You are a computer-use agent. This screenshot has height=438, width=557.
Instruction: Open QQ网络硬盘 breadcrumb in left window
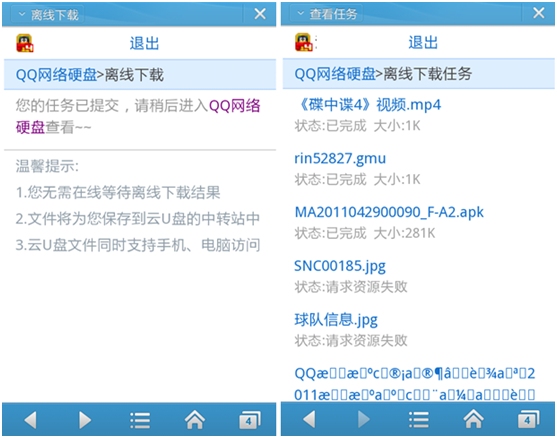pos(56,75)
